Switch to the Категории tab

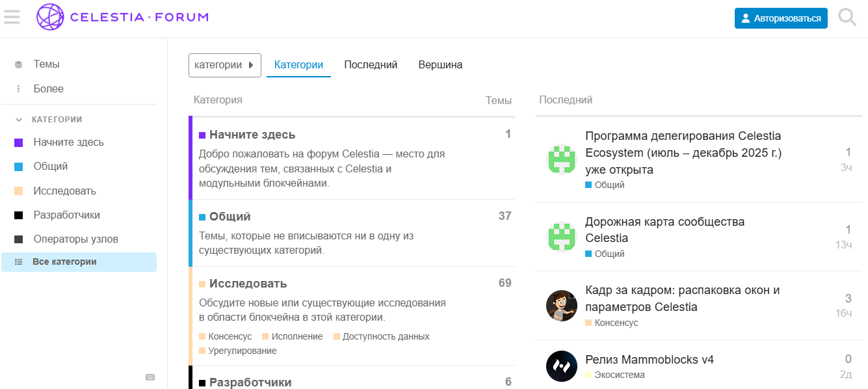298,65
